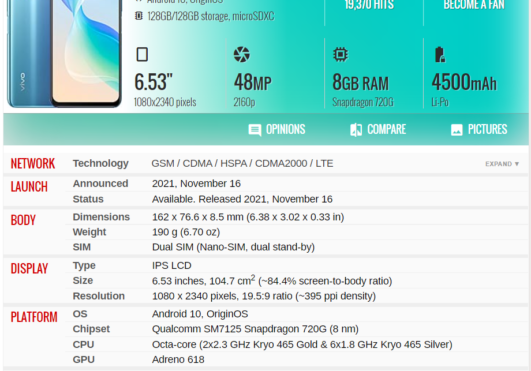Click the Opinions speech bubble icon

pyautogui.click(x=255, y=130)
